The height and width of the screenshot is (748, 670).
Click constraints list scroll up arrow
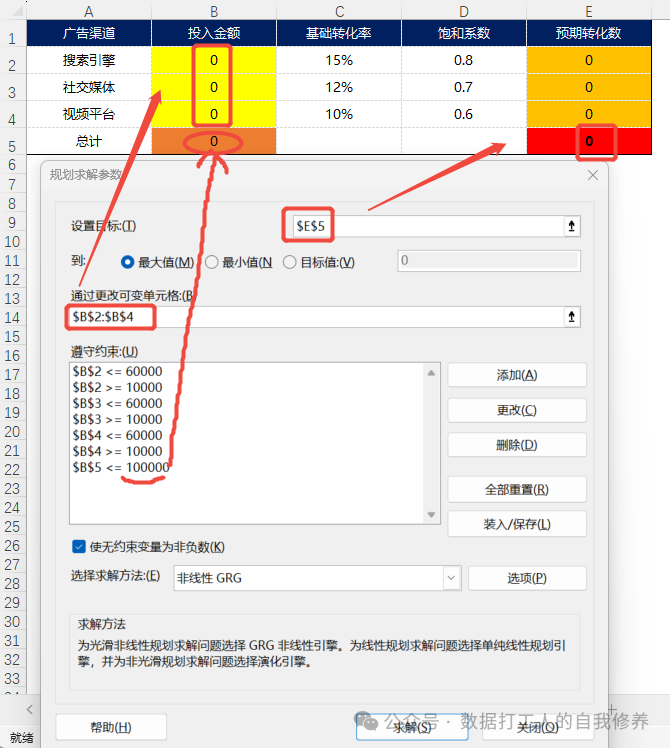tap(431, 373)
